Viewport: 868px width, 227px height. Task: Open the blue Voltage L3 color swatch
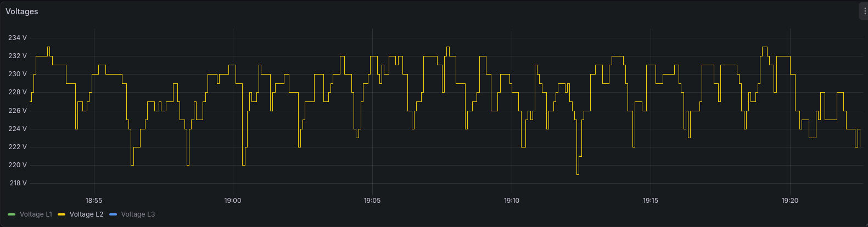tap(113, 214)
